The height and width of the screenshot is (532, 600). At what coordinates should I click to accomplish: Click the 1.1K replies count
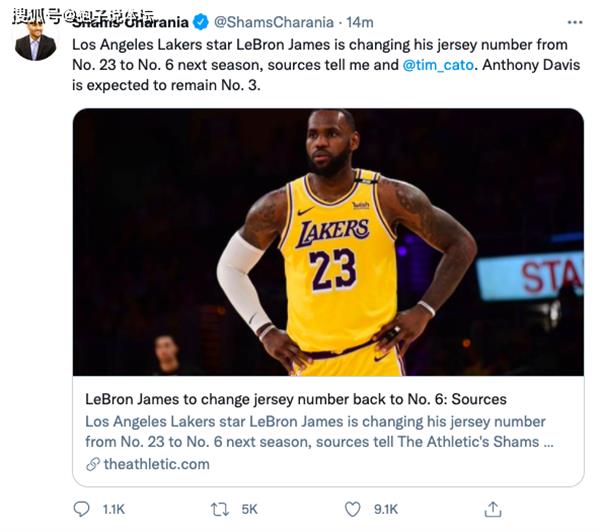pos(114,509)
